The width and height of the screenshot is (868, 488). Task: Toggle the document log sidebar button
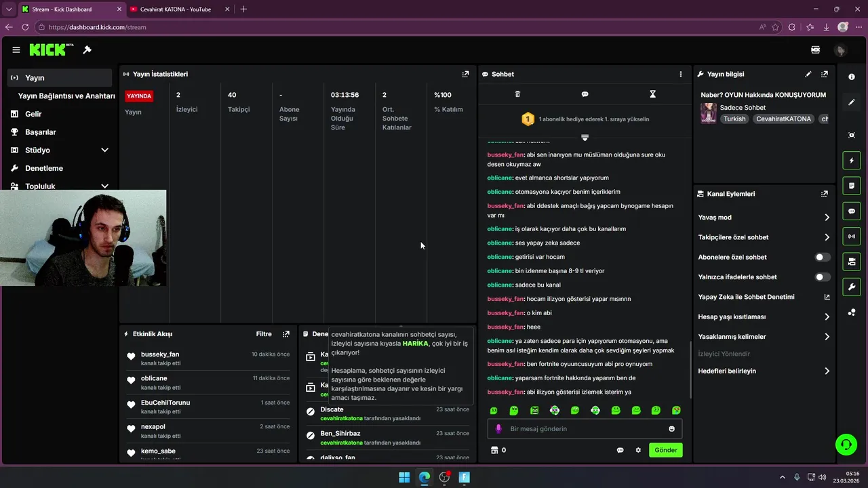click(852, 186)
